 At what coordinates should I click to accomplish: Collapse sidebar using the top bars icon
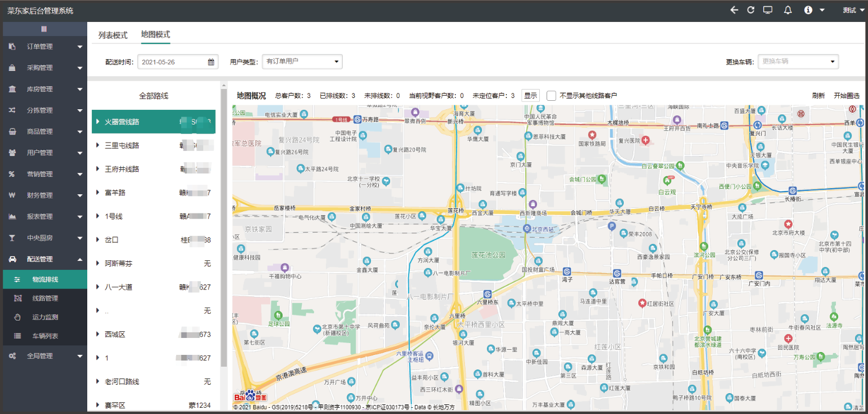(x=44, y=29)
